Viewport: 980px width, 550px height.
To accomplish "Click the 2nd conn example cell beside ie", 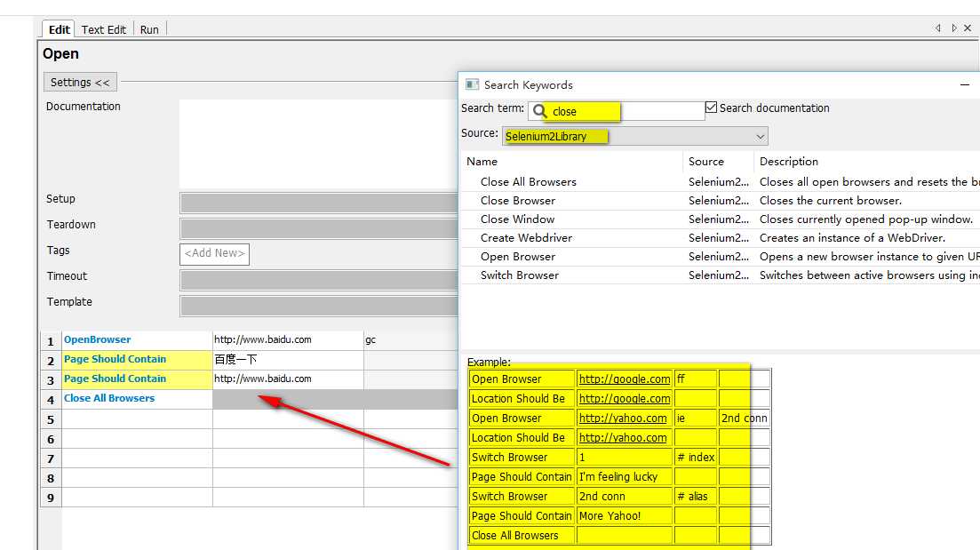I will tap(744, 418).
